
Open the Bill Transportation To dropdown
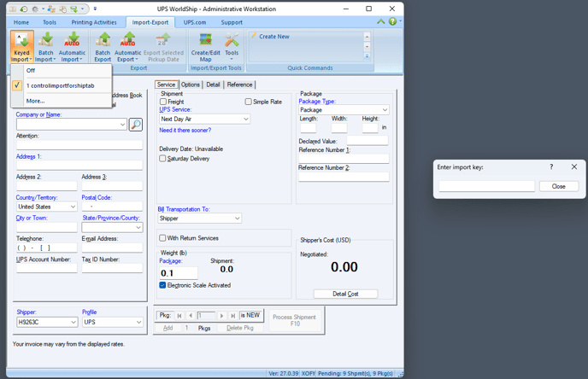point(237,219)
